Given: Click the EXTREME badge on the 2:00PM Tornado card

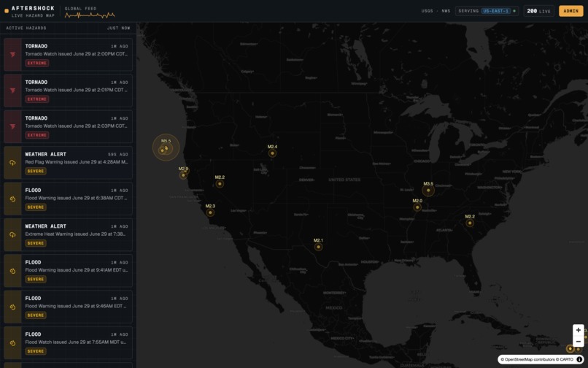Looking at the screenshot, I should 37,63.
